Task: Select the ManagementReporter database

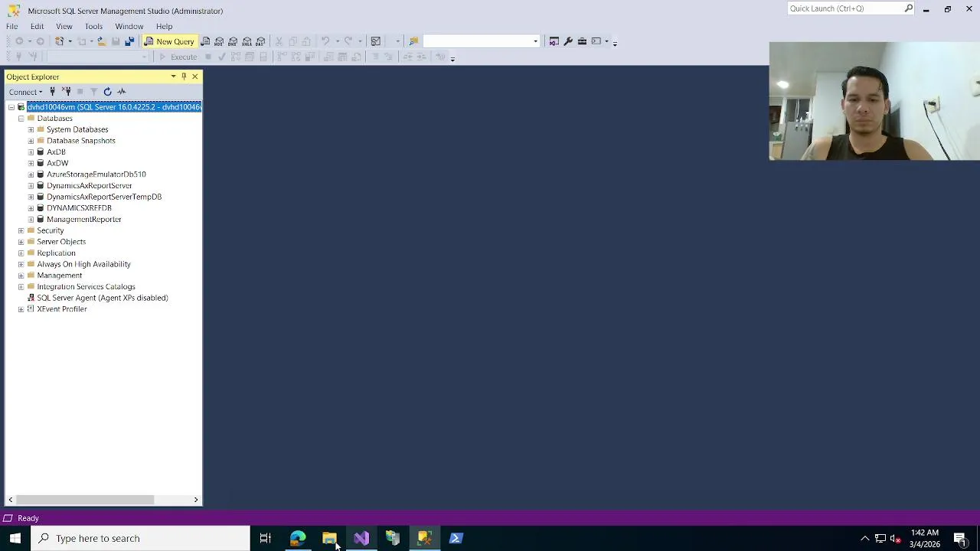Action: [x=83, y=220]
